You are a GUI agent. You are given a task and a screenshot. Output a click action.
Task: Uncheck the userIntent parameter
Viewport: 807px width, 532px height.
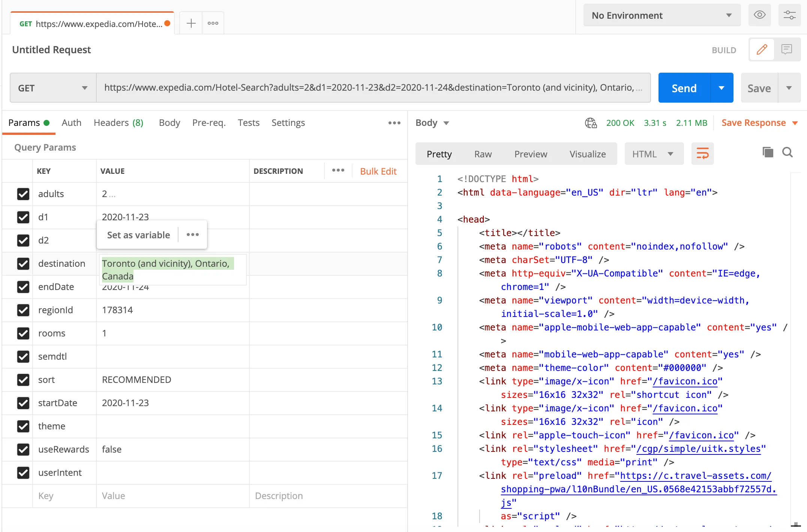click(23, 473)
